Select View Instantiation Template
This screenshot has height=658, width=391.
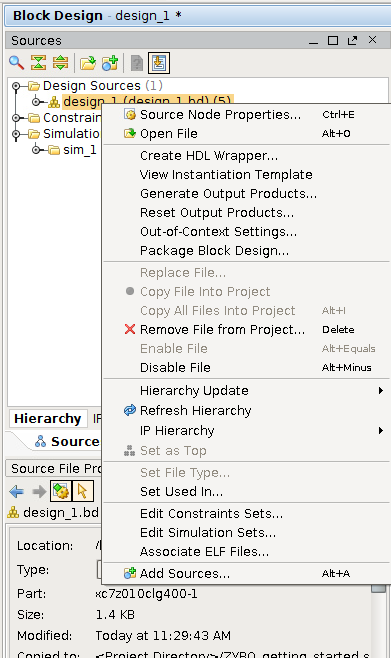[x=226, y=175]
